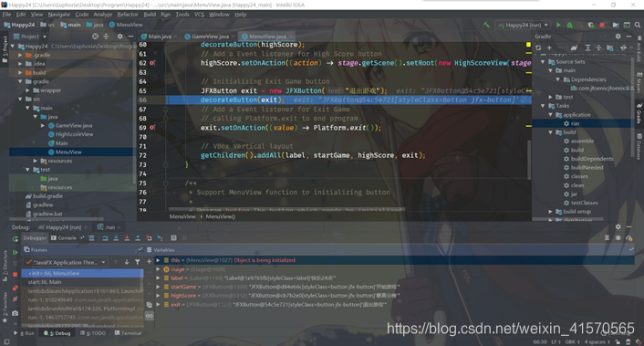Rerun debug session icon
Image resolution: width=644 pixels, height=346 pixels.
point(16,239)
